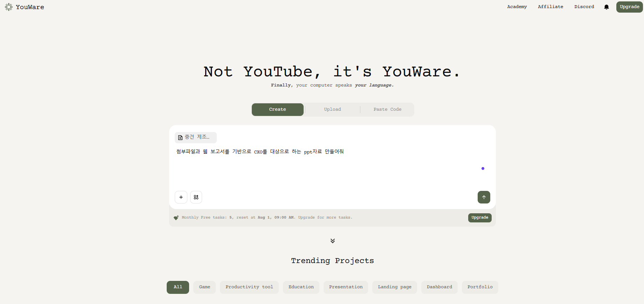Image resolution: width=644 pixels, height=304 pixels.
Task: Open the Affiliate link
Action: tap(550, 7)
